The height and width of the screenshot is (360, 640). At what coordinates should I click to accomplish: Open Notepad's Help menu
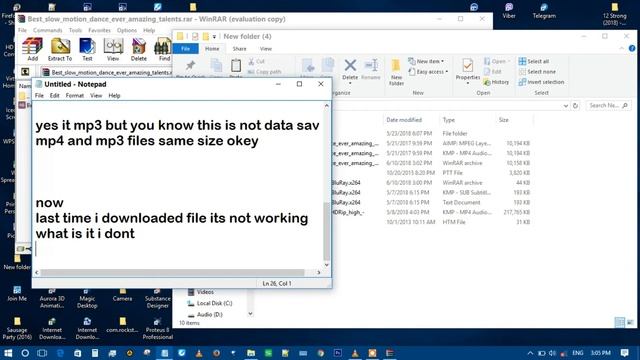coord(114,96)
